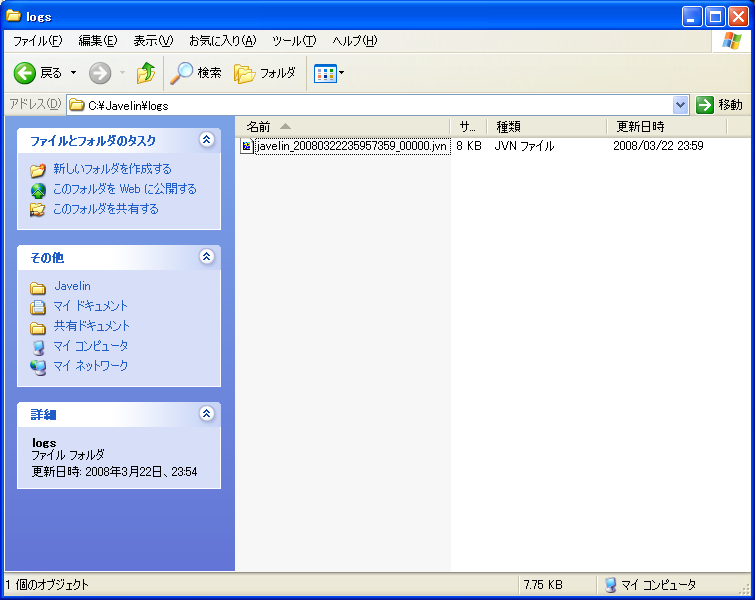Click the folder icon in address bar
Image resolution: width=755 pixels, height=600 pixels.
(77, 105)
